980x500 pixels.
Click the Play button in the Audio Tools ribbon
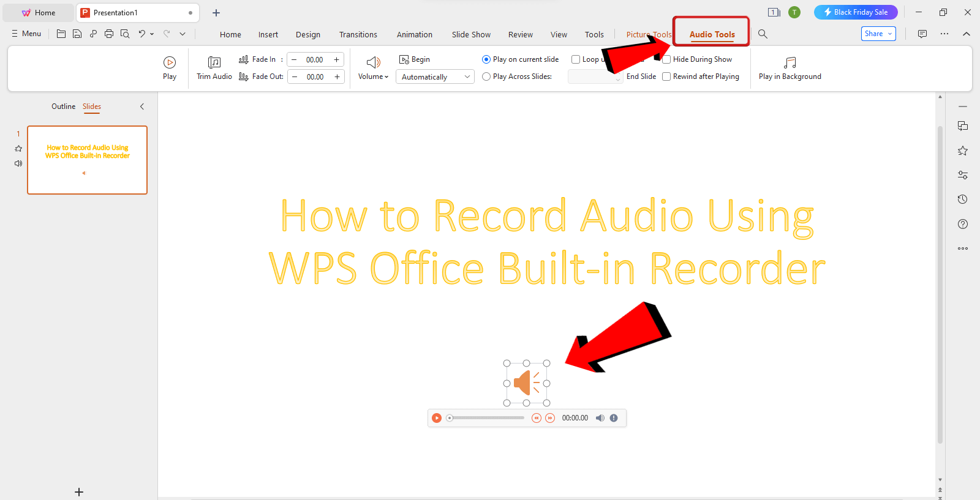coord(170,68)
